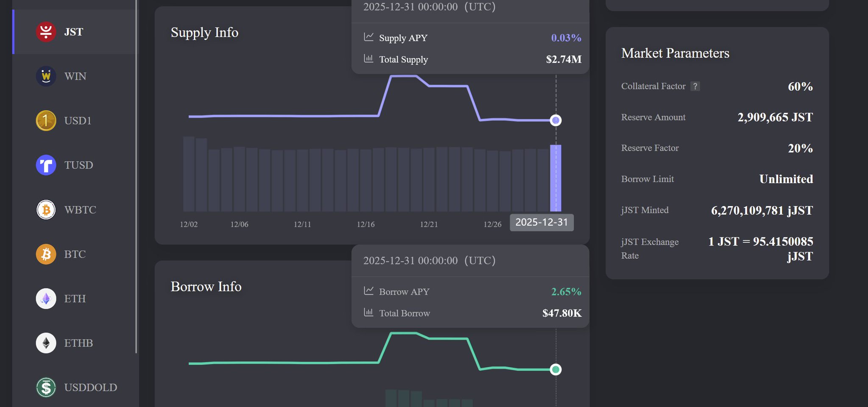The height and width of the screenshot is (407, 868).
Task: Click the orange BTC icon
Action: click(46, 254)
